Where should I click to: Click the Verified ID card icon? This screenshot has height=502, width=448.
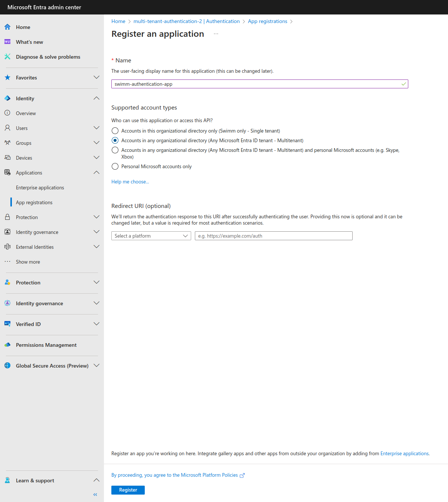pos(7,324)
